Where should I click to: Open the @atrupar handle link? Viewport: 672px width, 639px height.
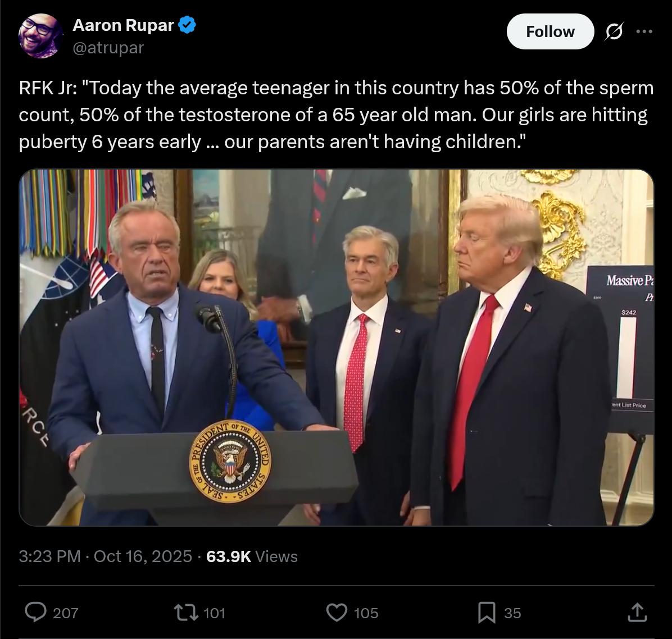tap(108, 48)
